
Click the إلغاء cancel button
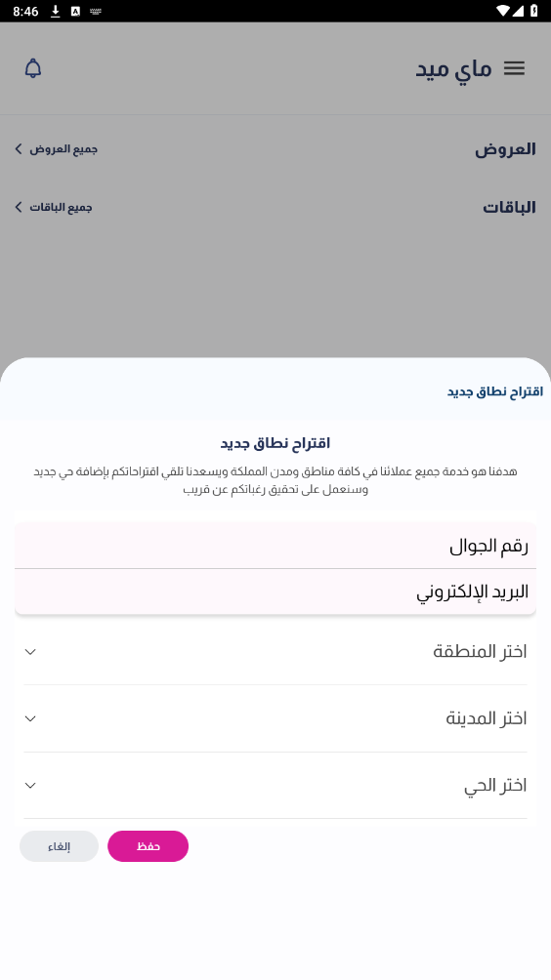point(59,846)
